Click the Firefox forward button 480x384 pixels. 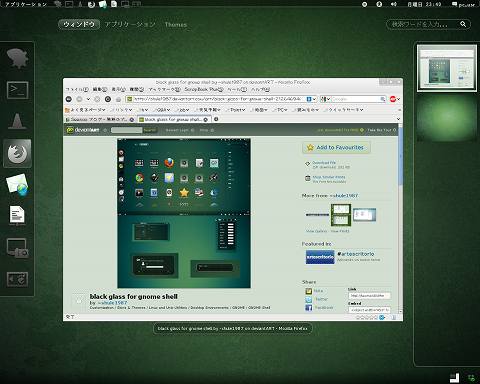(x=79, y=99)
